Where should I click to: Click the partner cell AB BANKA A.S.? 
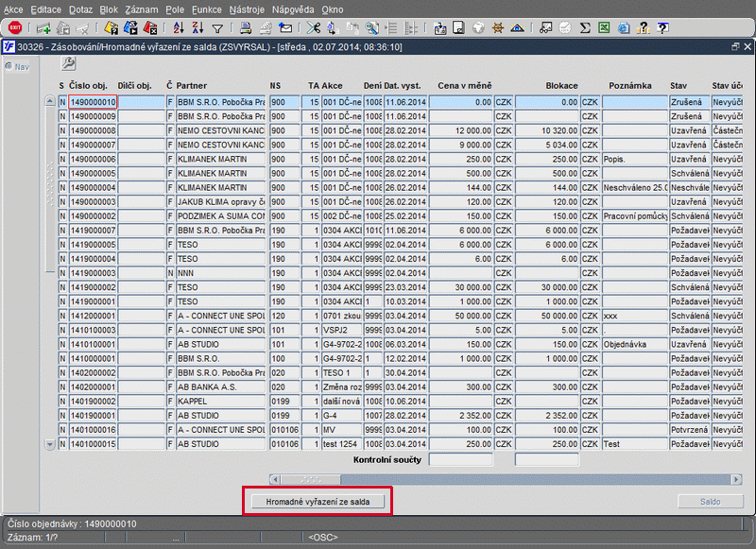click(x=221, y=386)
